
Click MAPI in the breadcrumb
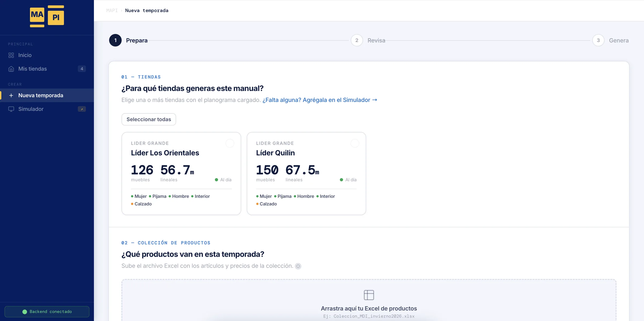tap(112, 10)
